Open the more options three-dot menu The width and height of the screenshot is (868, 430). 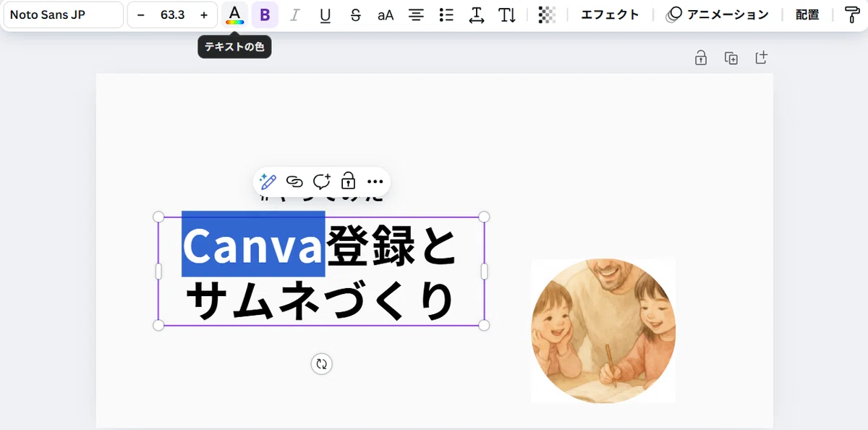(x=375, y=181)
